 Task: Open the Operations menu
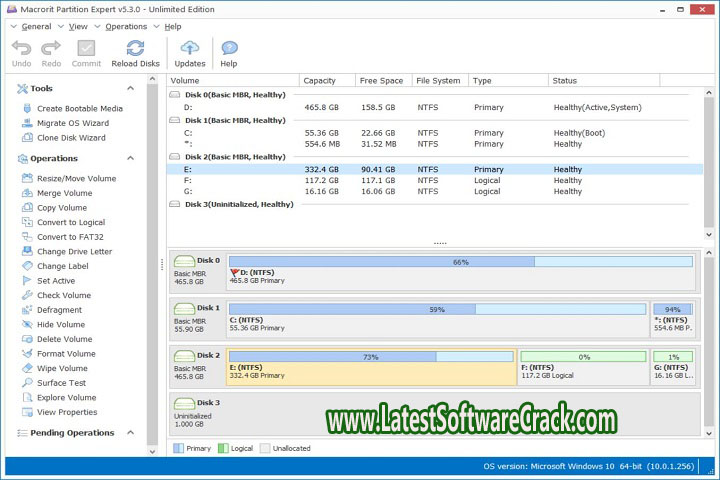(x=126, y=27)
